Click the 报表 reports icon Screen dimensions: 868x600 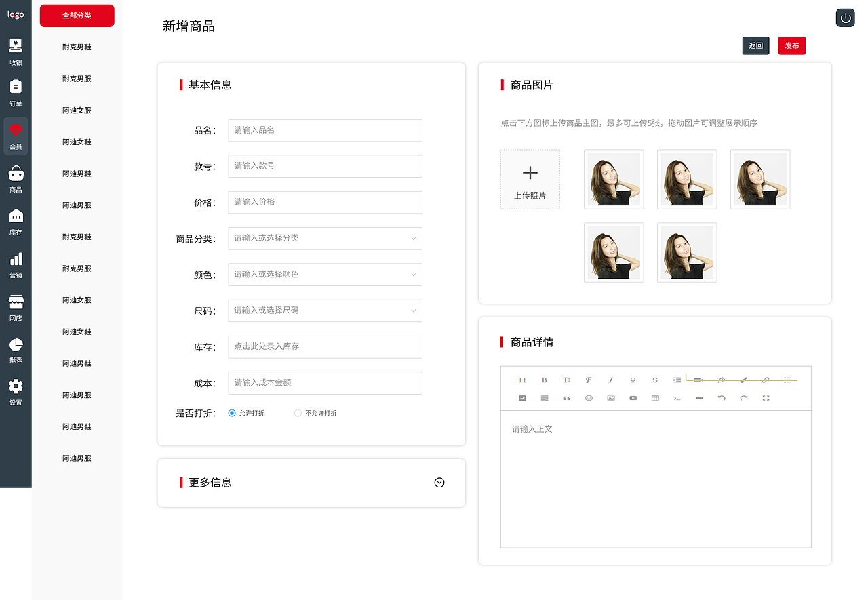click(x=16, y=350)
